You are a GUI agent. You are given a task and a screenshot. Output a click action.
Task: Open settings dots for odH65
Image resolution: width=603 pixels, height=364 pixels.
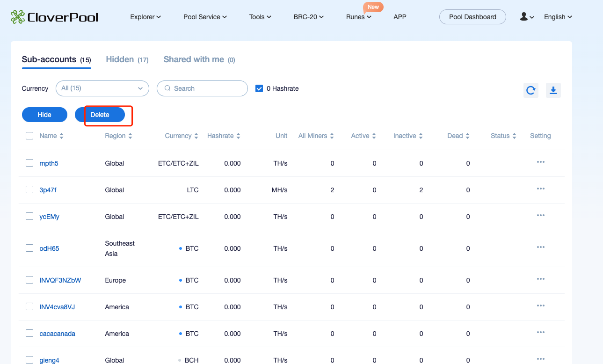541,247
